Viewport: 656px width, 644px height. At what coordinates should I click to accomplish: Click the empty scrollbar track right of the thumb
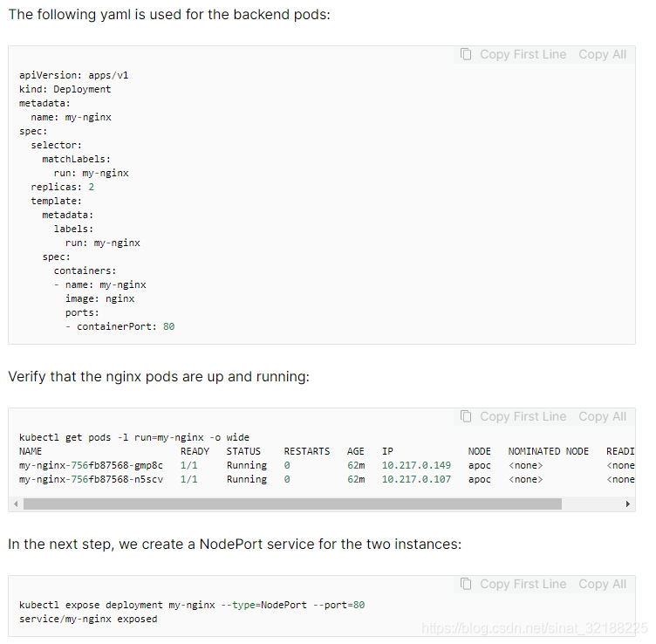click(x=593, y=504)
